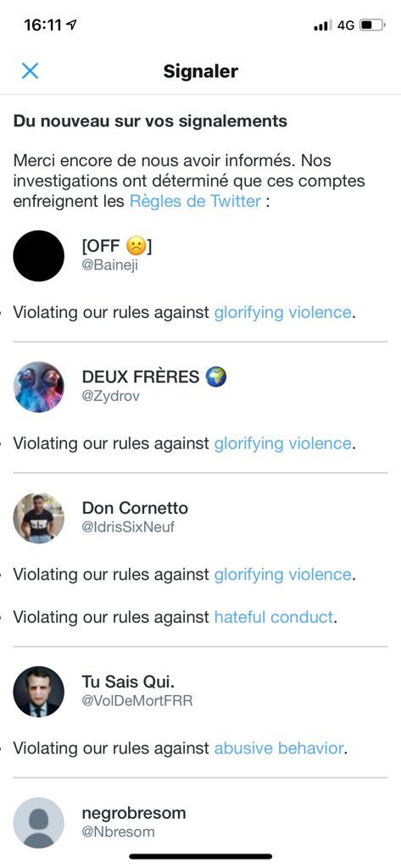Open the Règles de Twitter link
Image resolution: width=401 pixels, height=868 pixels.
coord(195,200)
